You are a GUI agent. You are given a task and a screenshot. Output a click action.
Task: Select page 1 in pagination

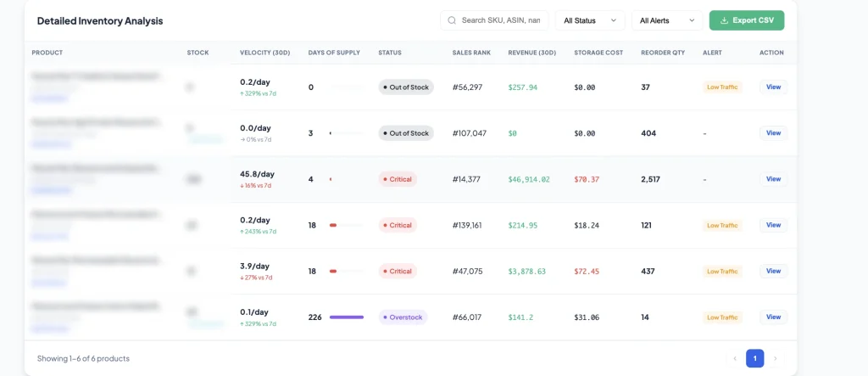coord(755,358)
